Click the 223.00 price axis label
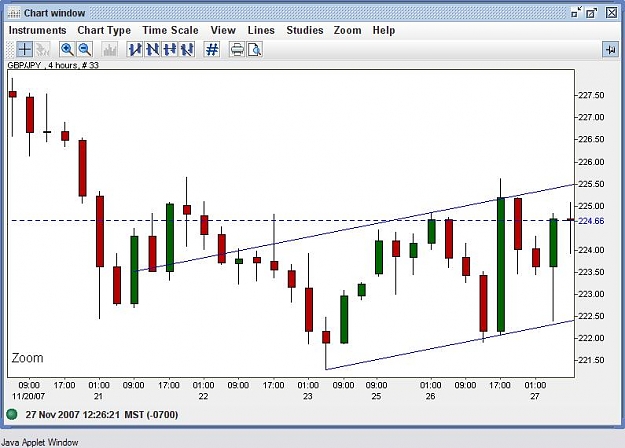Screen dimensions: 625x448 click(x=591, y=294)
